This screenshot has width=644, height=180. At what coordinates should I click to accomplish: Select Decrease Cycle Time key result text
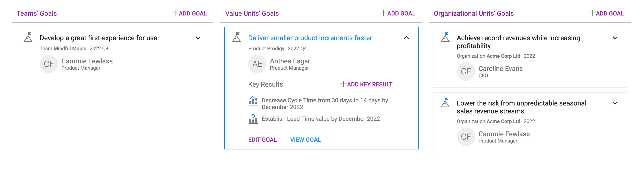(x=325, y=104)
